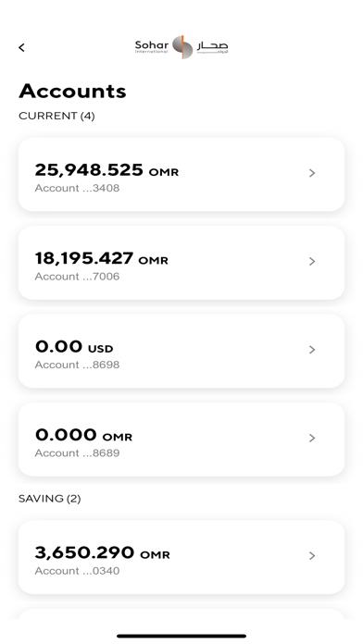Image resolution: width=363 pixels, height=644 pixels.
Task: Tap the SAVING (2) section header
Action: (x=50, y=499)
